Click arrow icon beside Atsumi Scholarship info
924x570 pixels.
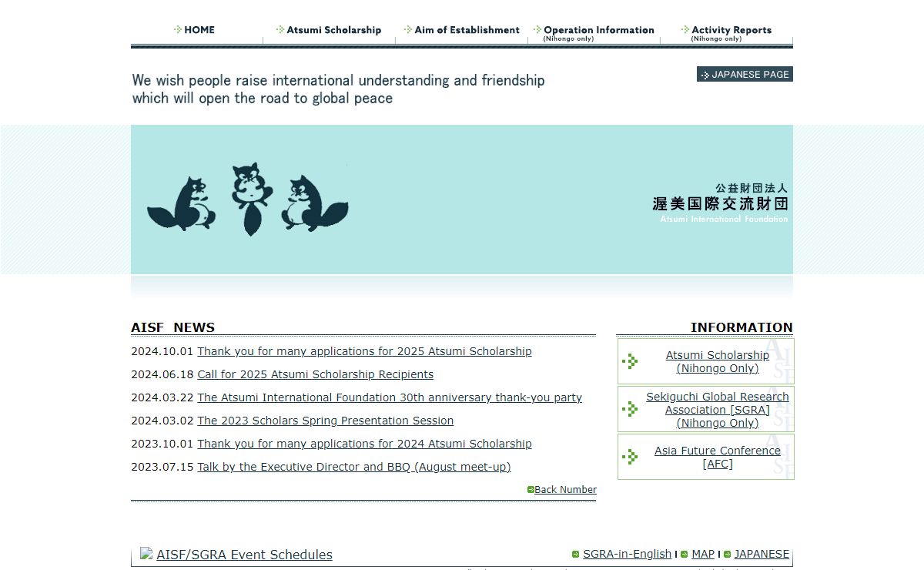630,361
